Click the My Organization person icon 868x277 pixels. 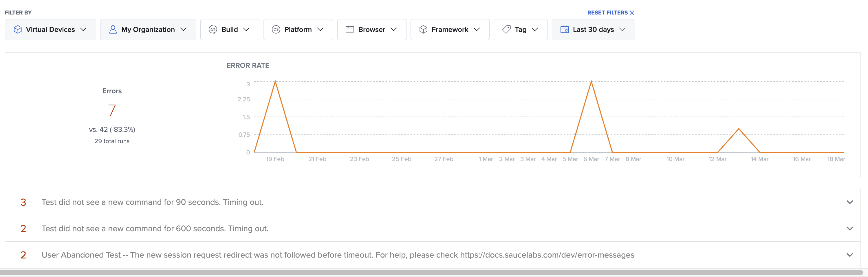(113, 30)
